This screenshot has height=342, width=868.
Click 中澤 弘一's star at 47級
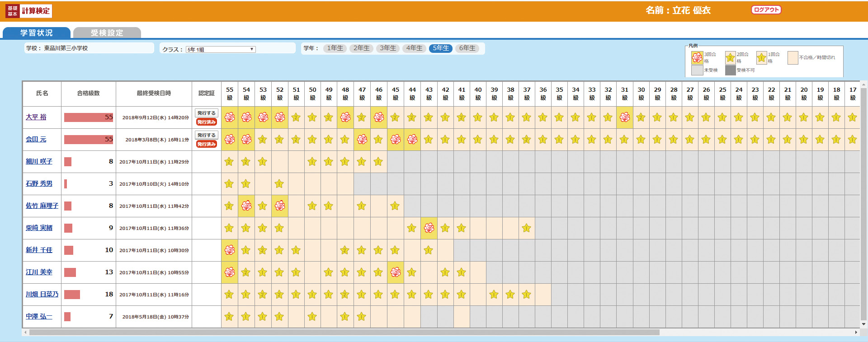point(362,317)
